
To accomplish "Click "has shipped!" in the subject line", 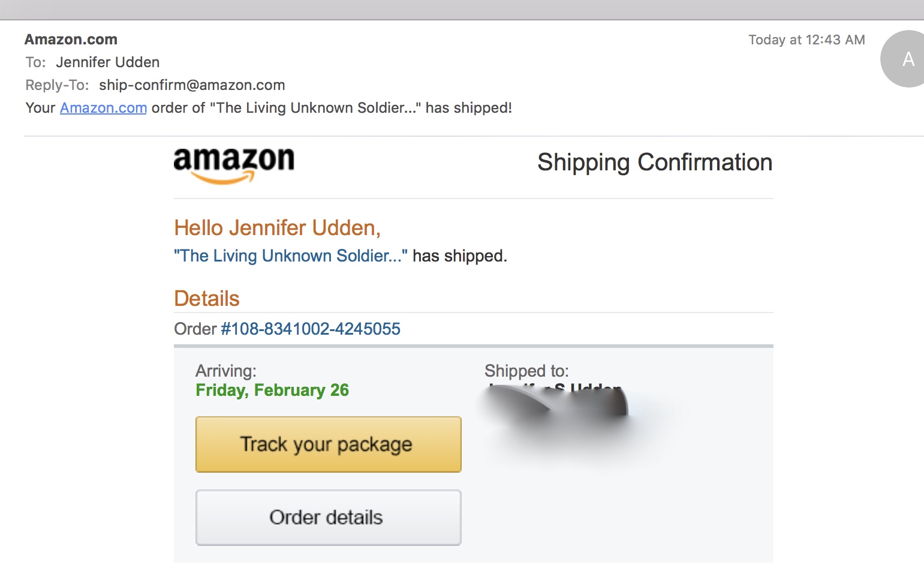I will click(x=468, y=108).
